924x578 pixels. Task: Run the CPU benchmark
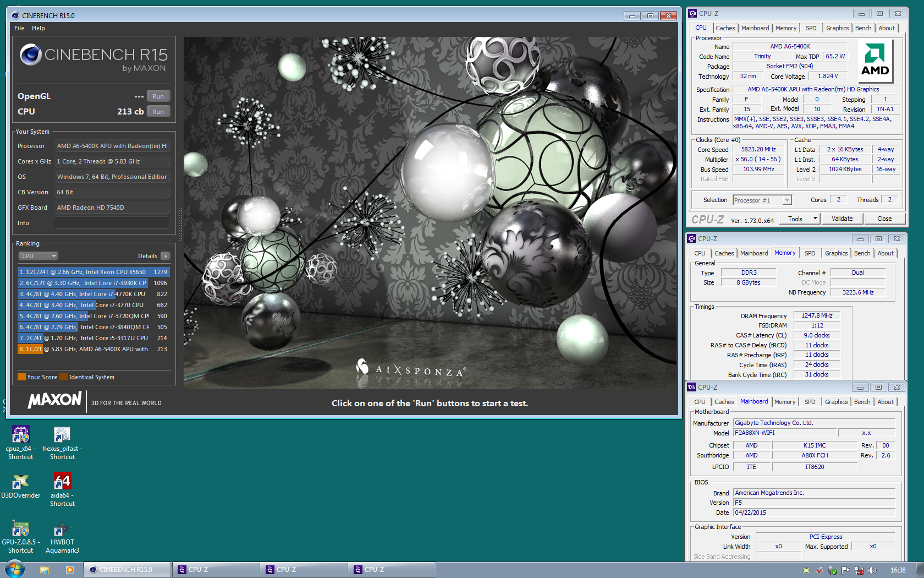click(x=158, y=112)
